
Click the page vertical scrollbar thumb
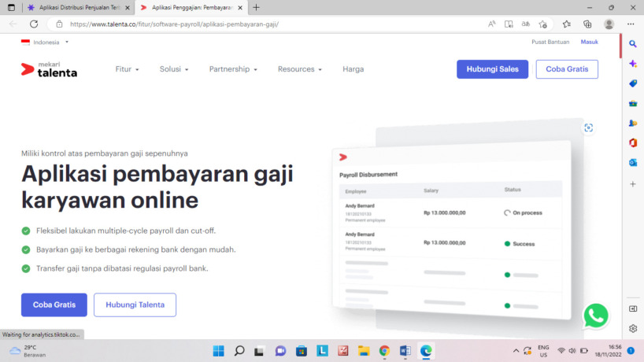(620, 46)
